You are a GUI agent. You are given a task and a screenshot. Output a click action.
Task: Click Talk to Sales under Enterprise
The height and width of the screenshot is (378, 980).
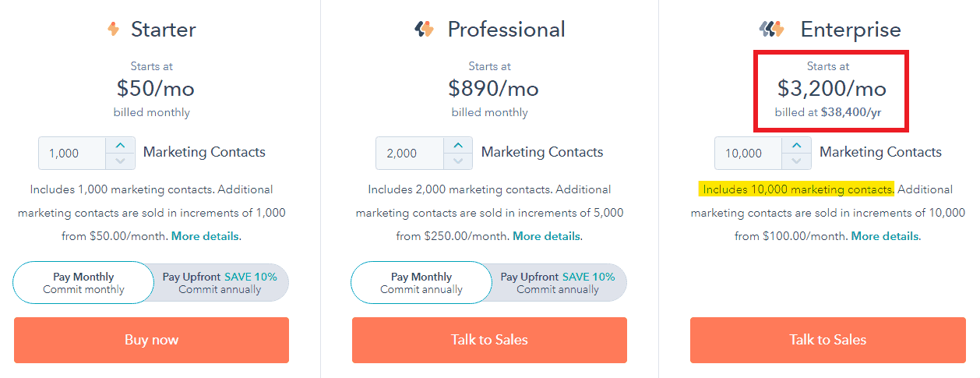(x=827, y=340)
